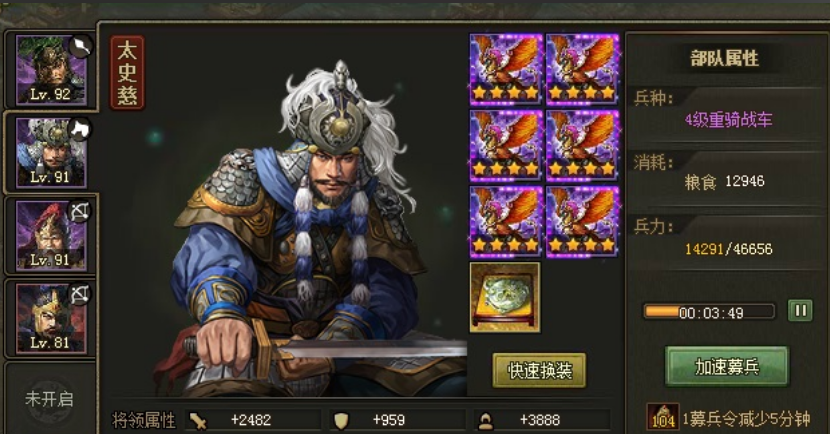Pause recruitment with the green pause button

click(x=800, y=311)
